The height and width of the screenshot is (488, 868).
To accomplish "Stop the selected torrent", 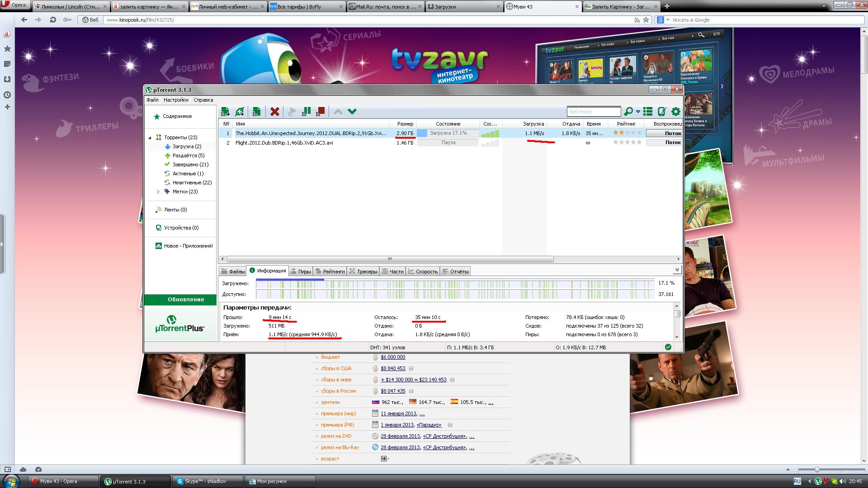I will pos(321,112).
